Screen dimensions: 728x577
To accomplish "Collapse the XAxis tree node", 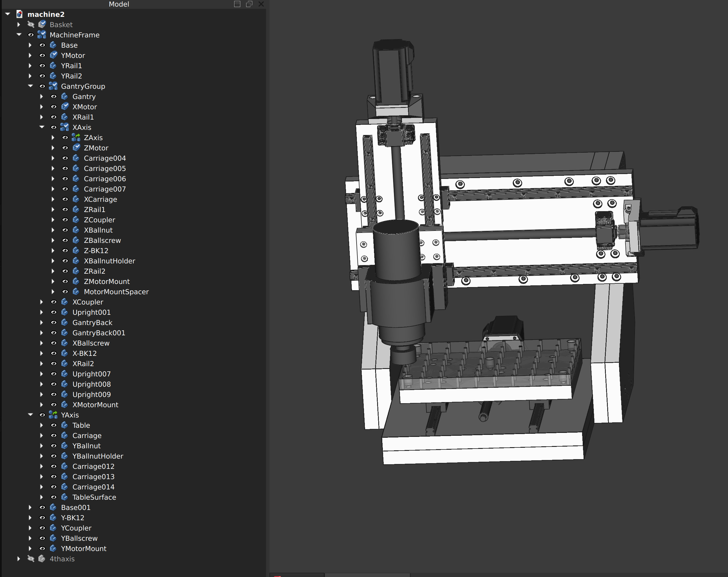I will point(42,128).
